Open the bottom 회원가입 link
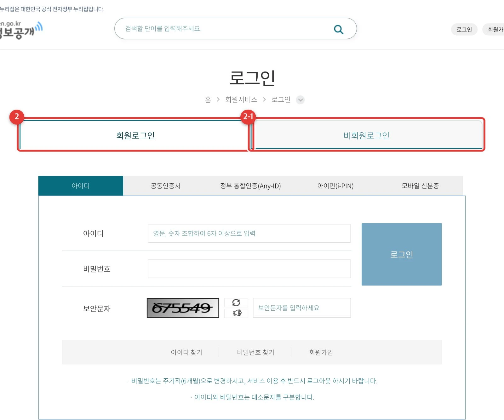Image resolution: width=504 pixels, height=420 pixels. [x=321, y=352]
